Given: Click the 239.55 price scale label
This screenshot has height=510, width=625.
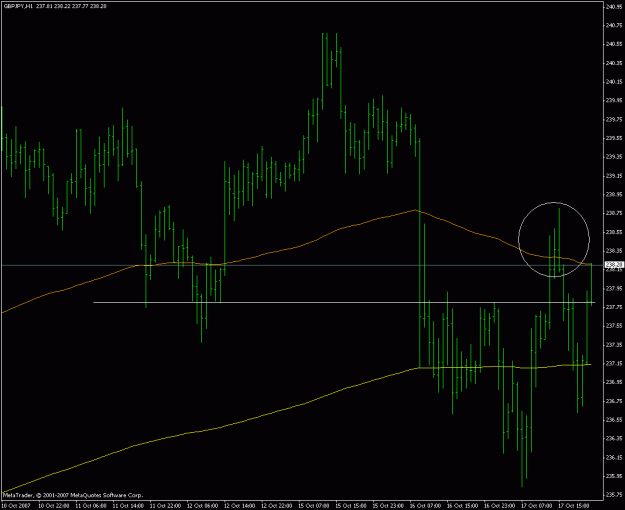Looking at the screenshot, I should tap(614, 138).
